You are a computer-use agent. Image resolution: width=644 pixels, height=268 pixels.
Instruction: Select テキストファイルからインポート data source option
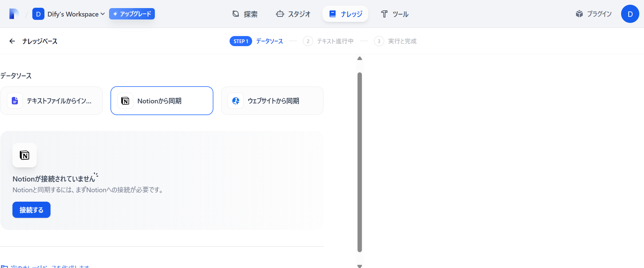point(52,101)
